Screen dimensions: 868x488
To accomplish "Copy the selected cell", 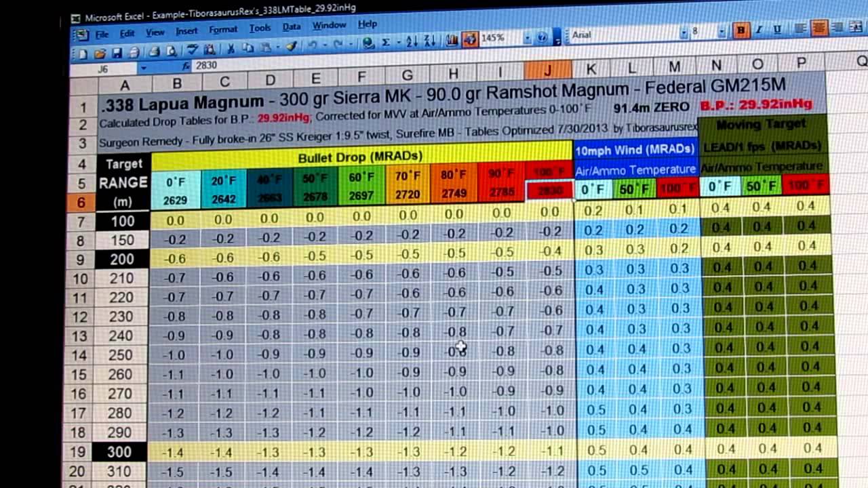I will tap(248, 48).
